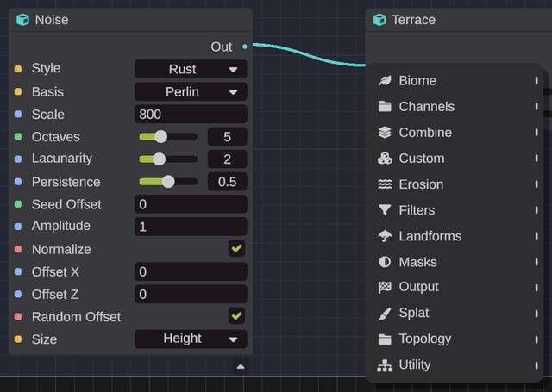Expand the Custom submenu arrow
Screen dimensions: 552x392
point(536,159)
